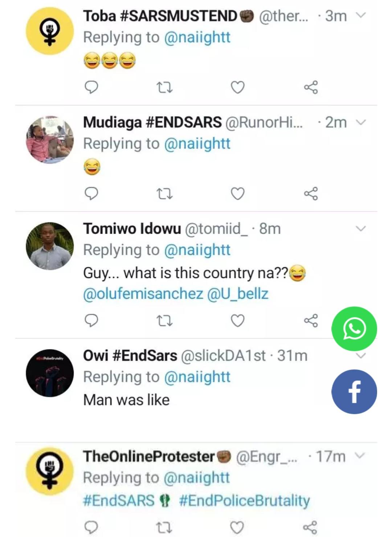Like TheOnlineProtester's tweet
This screenshot has width=392, height=537.
click(x=237, y=527)
